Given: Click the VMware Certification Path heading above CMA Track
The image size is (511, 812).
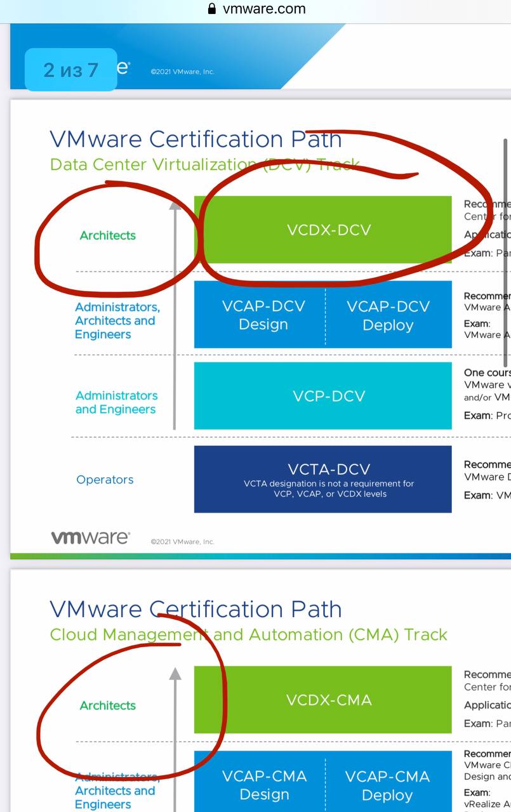Looking at the screenshot, I should point(196,609).
